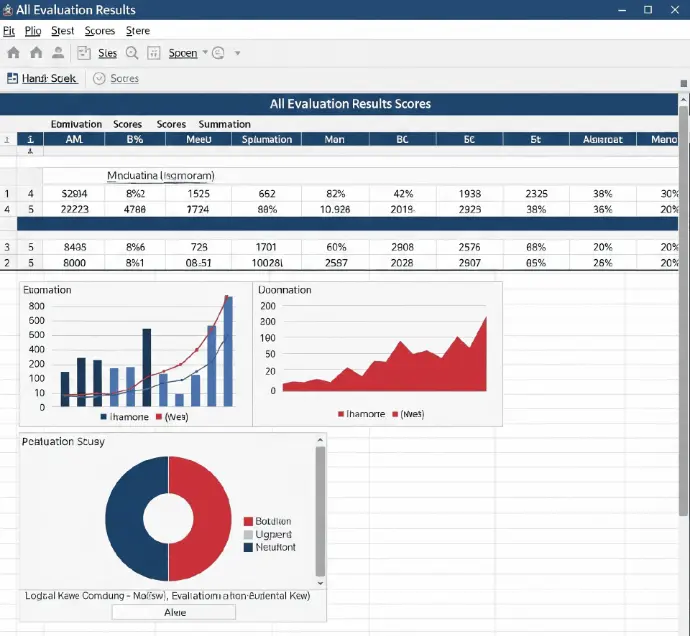The image size is (690, 636).
Task: Click the magnifier search icon
Action: [x=132, y=53]
